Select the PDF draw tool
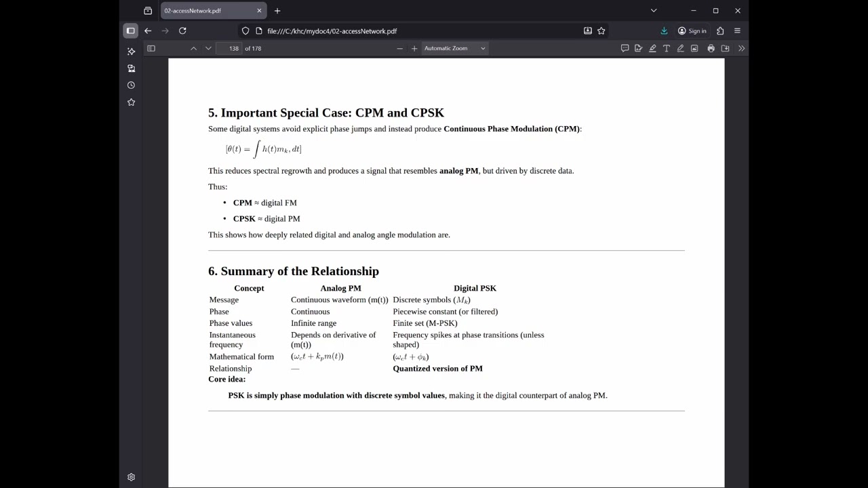Viewport: 868px width, 488px height. pyautogui.click(x=680, y=48)
